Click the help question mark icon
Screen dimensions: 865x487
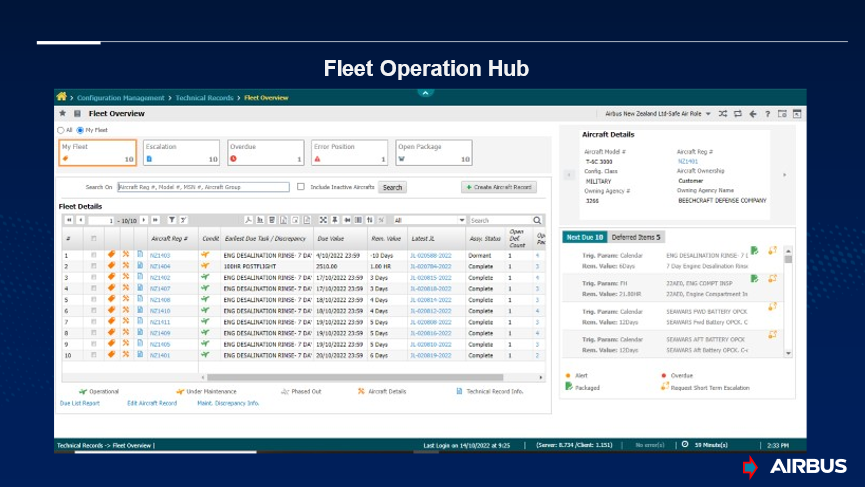click(767, 114)
